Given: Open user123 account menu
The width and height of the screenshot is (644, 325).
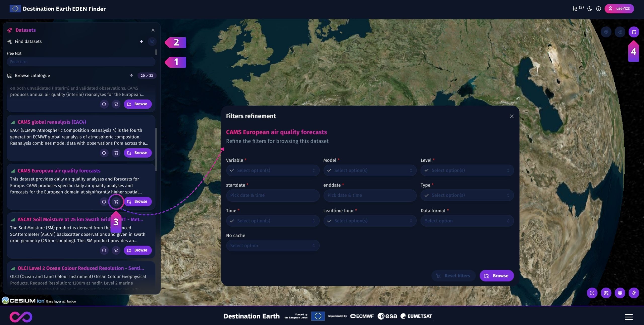Looking at the screenshot, I should (x=619, y=9).
